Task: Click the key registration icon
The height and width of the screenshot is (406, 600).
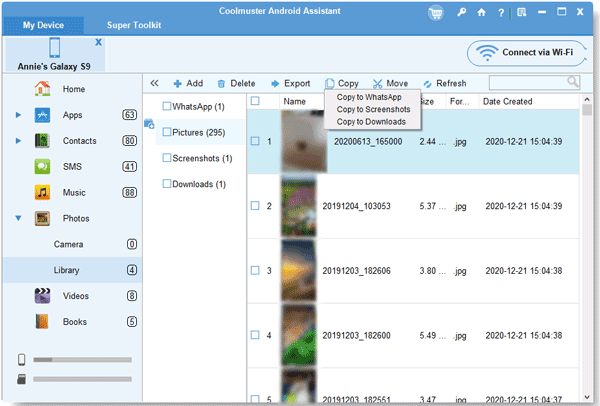Action: click(x=461, y=12)
